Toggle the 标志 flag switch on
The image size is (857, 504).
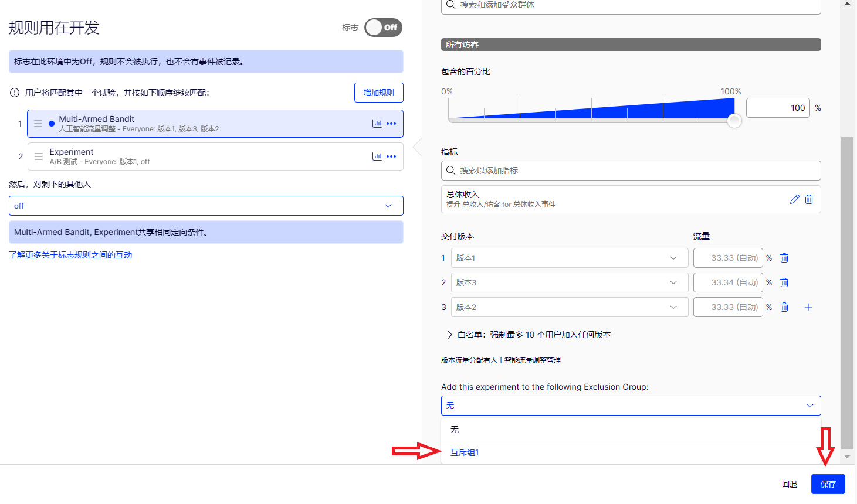(383, 28)
